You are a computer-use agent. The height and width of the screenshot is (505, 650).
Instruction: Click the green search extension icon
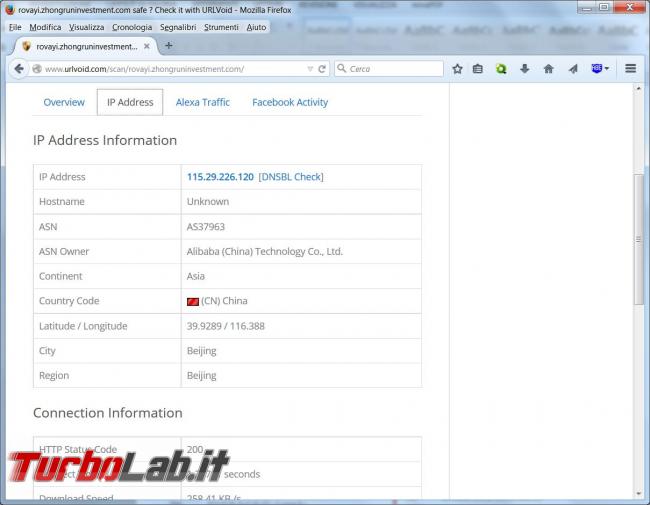coord(501,69)
